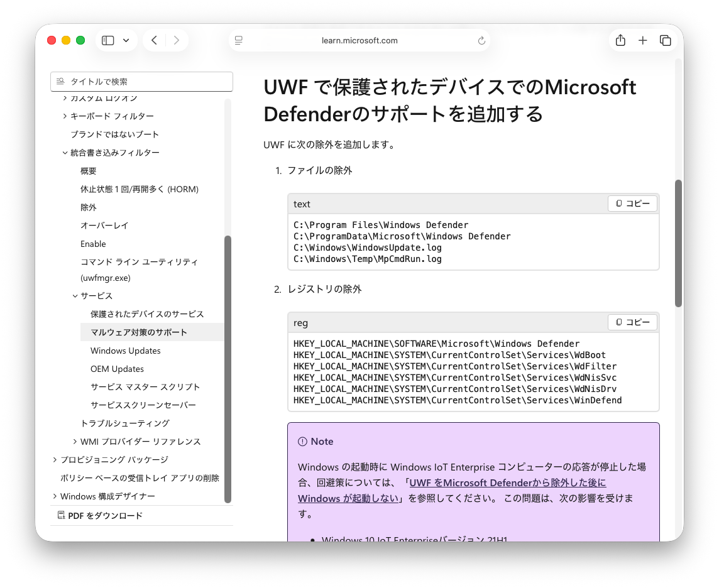
Task: Click the reader mode icon in address bar
Action: pyautogui.click(x=239, y=41)
